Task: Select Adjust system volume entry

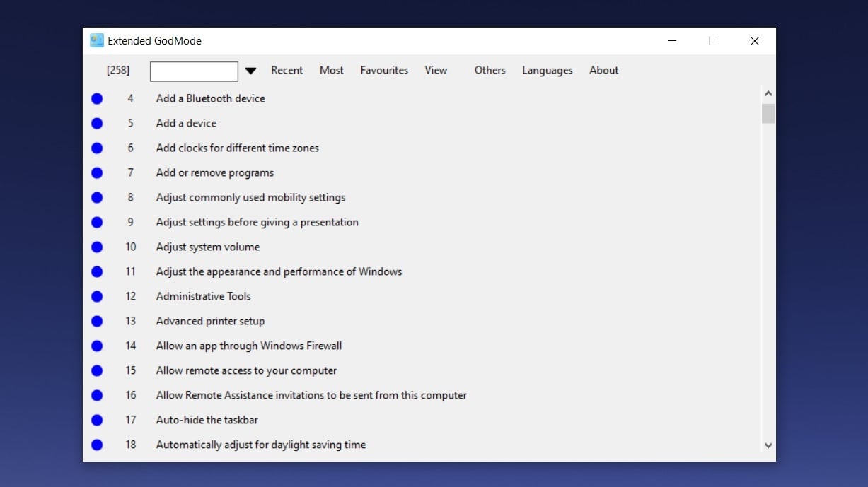Action: pos(208,247)
